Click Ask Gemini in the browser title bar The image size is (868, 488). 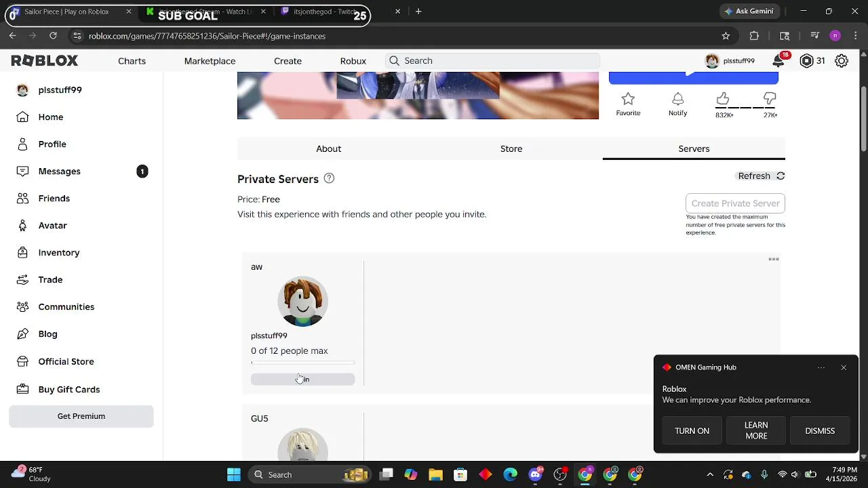(749, 12)
